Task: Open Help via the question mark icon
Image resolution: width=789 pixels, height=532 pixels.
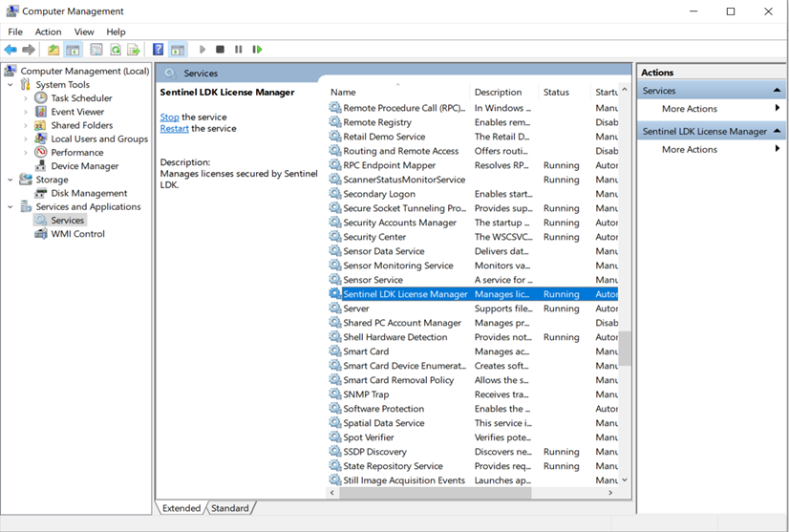Action: click(159, 50)
